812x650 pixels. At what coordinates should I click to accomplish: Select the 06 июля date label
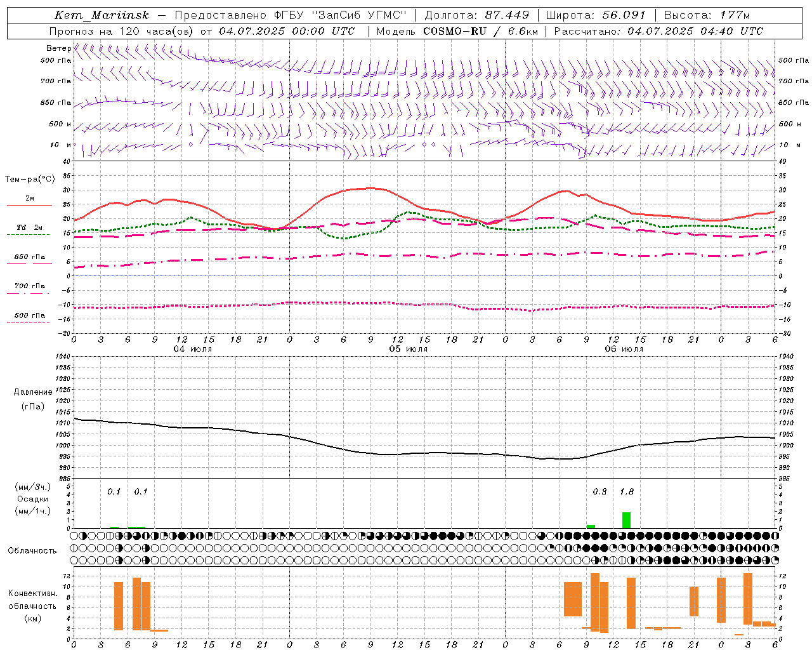tap(624, 349)
